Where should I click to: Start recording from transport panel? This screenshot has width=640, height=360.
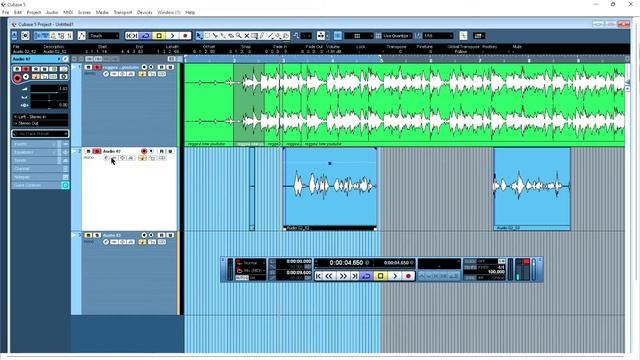tap(408, 276)
